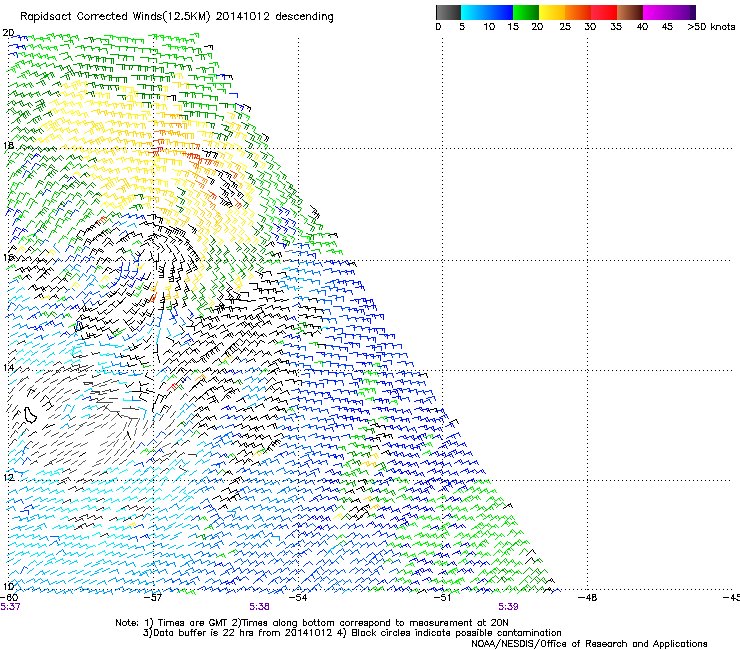
Task: Click the orange 25-30 knots color swatch
Action: [578, 12]
